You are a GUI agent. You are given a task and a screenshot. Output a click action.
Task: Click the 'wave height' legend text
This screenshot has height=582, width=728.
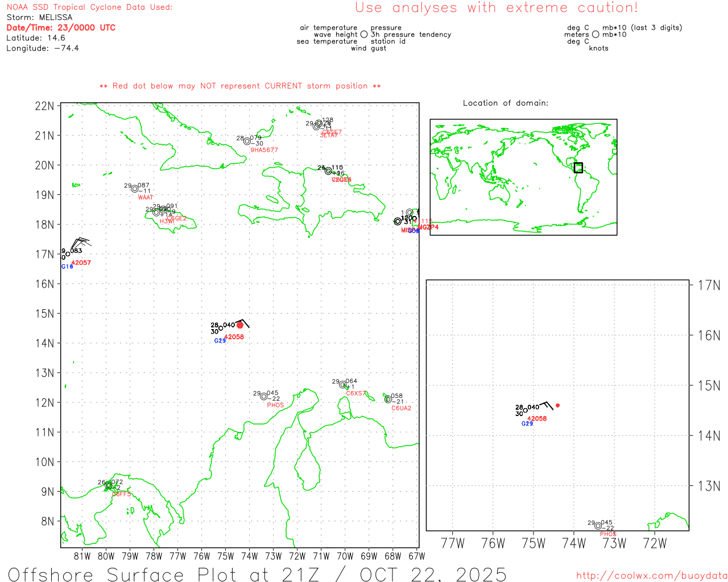point(336,35)
